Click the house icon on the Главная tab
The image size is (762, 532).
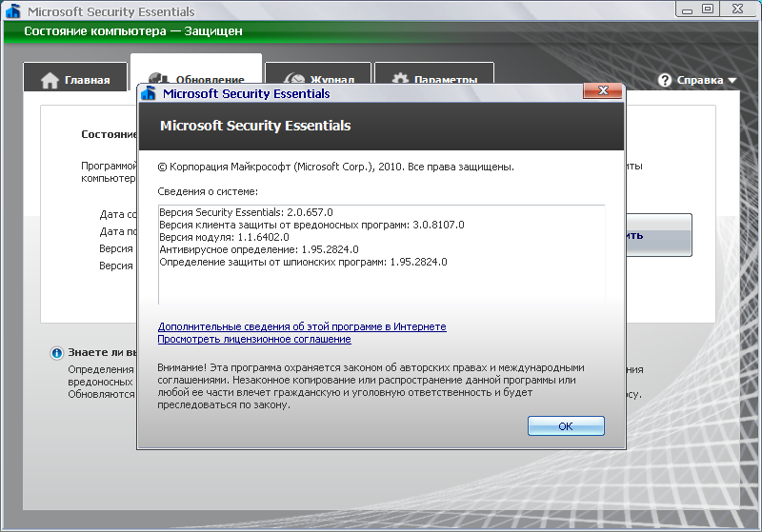point(50,80)
